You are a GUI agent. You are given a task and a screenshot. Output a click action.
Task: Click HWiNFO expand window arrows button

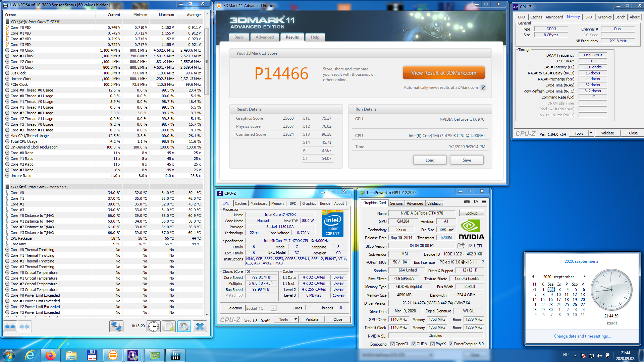tap(10, 326)
